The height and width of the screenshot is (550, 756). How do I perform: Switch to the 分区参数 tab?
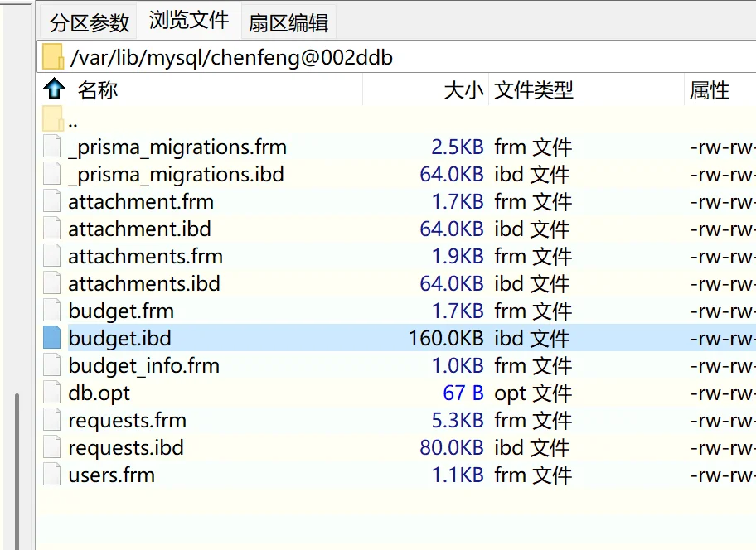90,22
